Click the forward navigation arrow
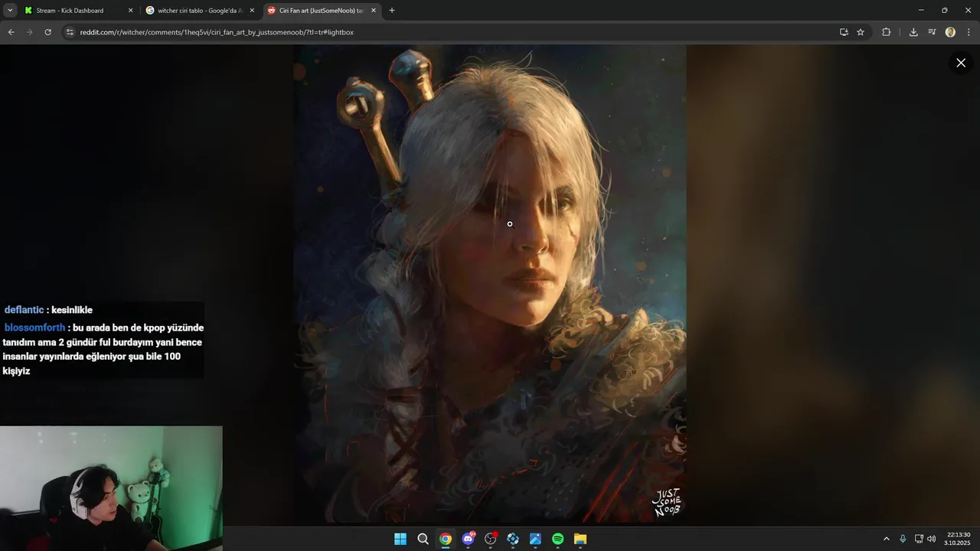The height and width of the screenshot is (551, 980). [29, 32]
